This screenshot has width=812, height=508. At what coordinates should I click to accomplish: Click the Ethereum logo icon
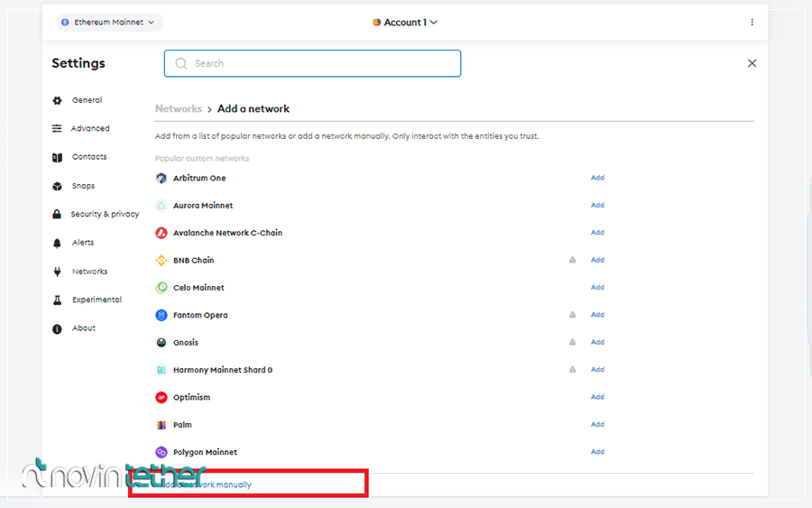coord(65,23)
